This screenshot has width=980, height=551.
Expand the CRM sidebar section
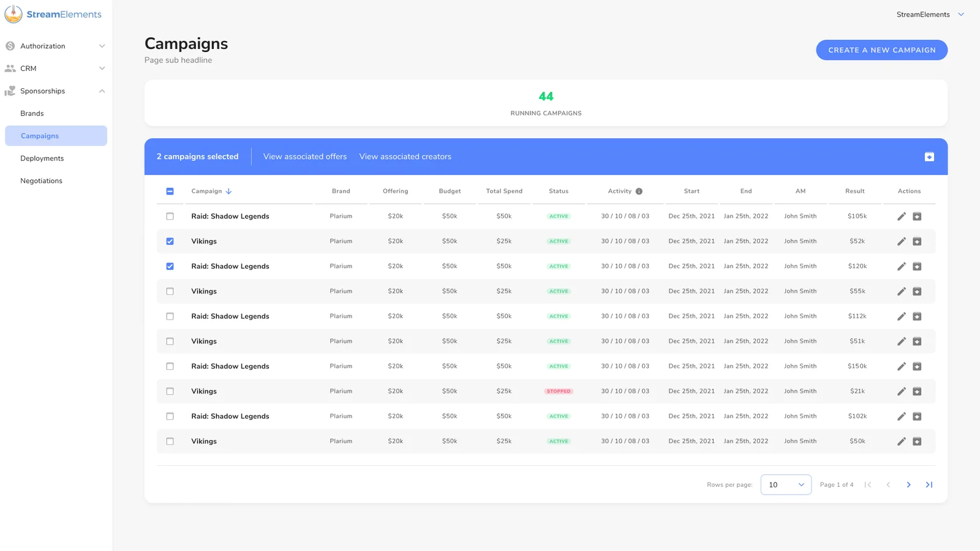coord(56,69)
